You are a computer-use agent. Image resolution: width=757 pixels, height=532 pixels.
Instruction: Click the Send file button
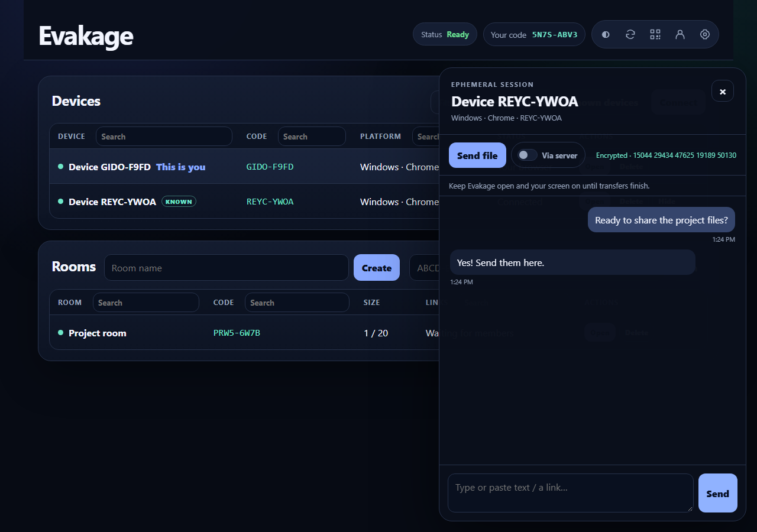[x=477, y=155]
